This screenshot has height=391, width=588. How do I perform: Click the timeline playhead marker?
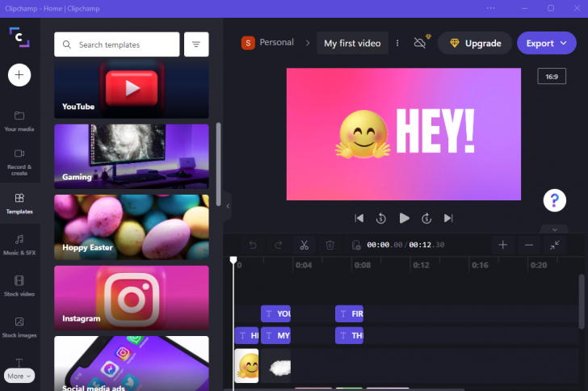(x=233, y=259)
